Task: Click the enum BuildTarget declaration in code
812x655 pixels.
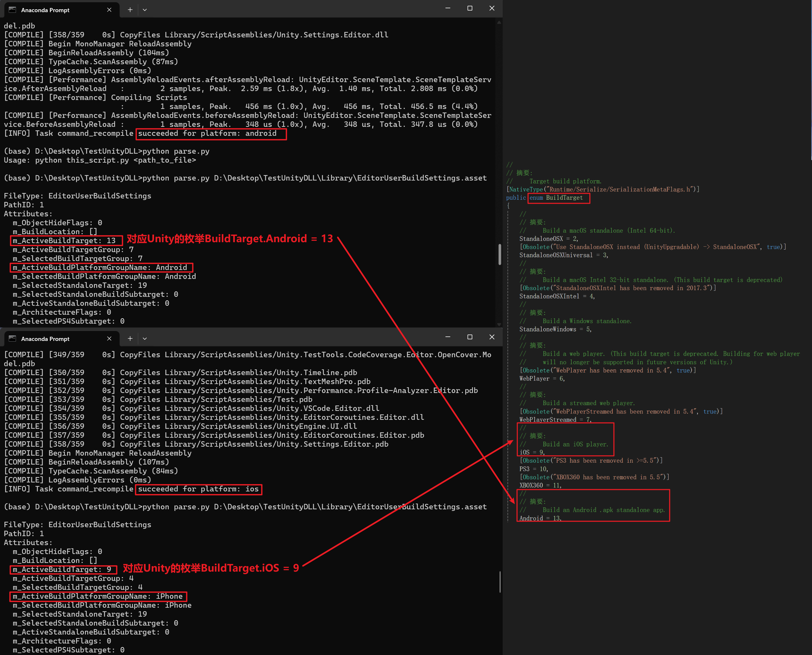Action: (x=558, y=198)
